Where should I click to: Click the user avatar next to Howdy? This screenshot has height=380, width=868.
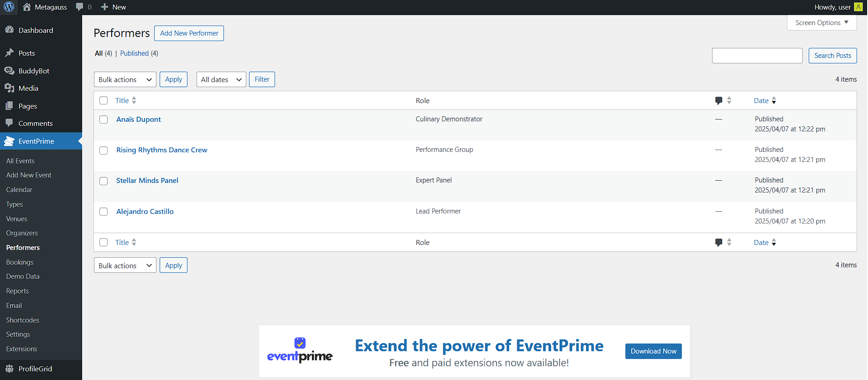(858, 7)
